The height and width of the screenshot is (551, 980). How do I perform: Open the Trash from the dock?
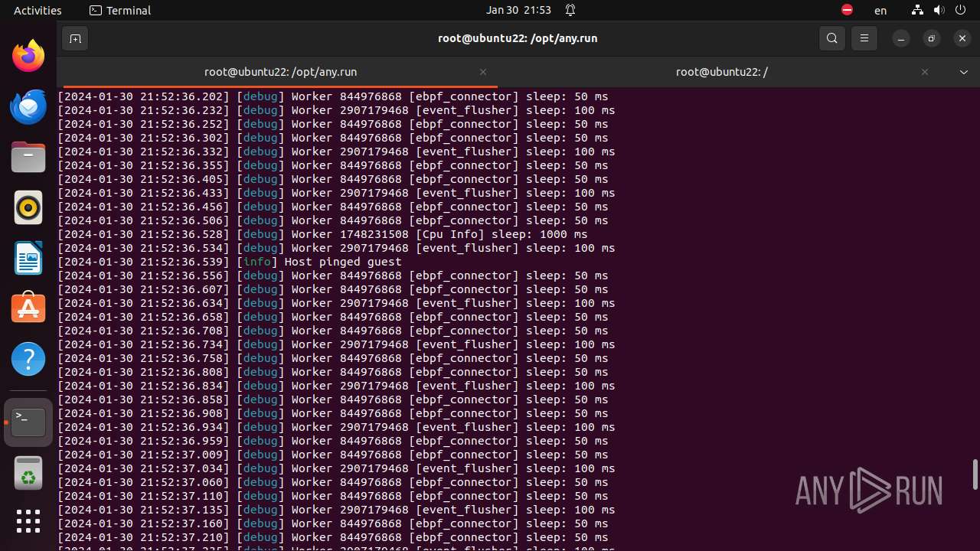coord(28,474)
